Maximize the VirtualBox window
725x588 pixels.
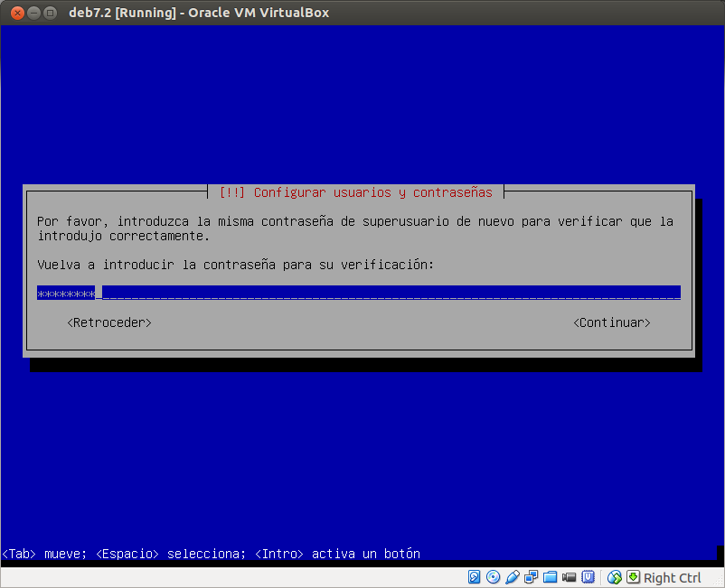coord(49,13)
